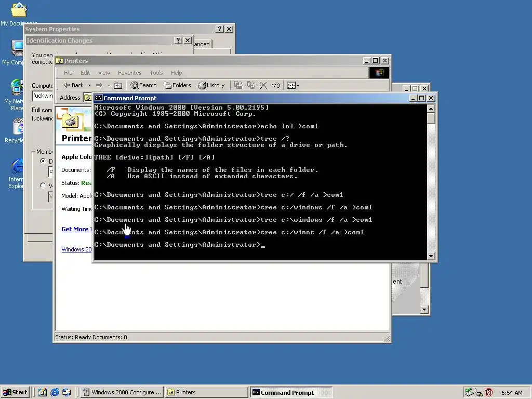Click the Printers window title bar icon

60,61
